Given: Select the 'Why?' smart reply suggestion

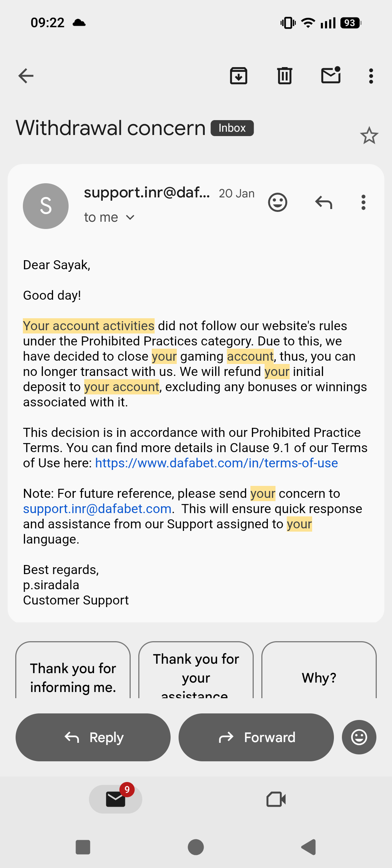Looking at the screenshot, I should click(319, 670).
